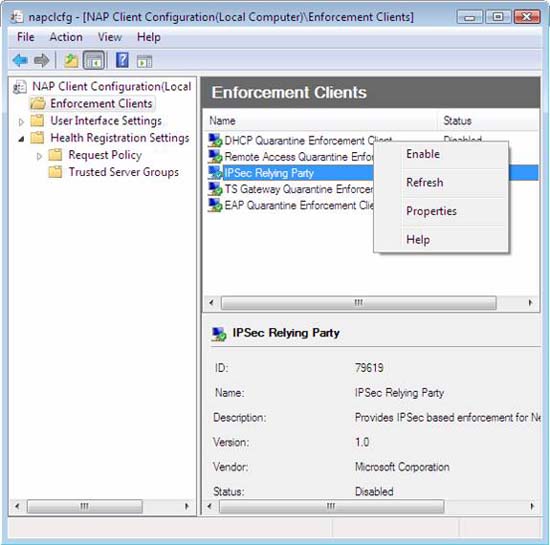Select the DHCP Quarantine Enforcement Client row

click(x=308, y=140)
